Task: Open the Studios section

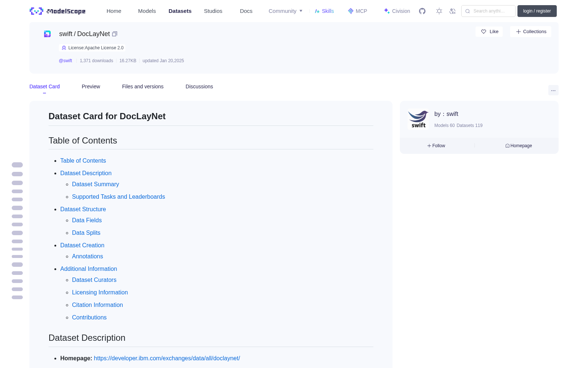Action: pos(213,11)
